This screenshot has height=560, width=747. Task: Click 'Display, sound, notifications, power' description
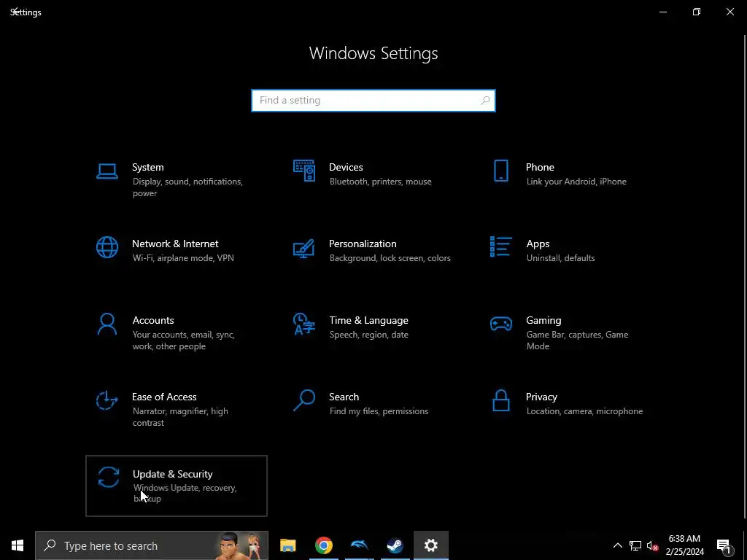(187, 187)
